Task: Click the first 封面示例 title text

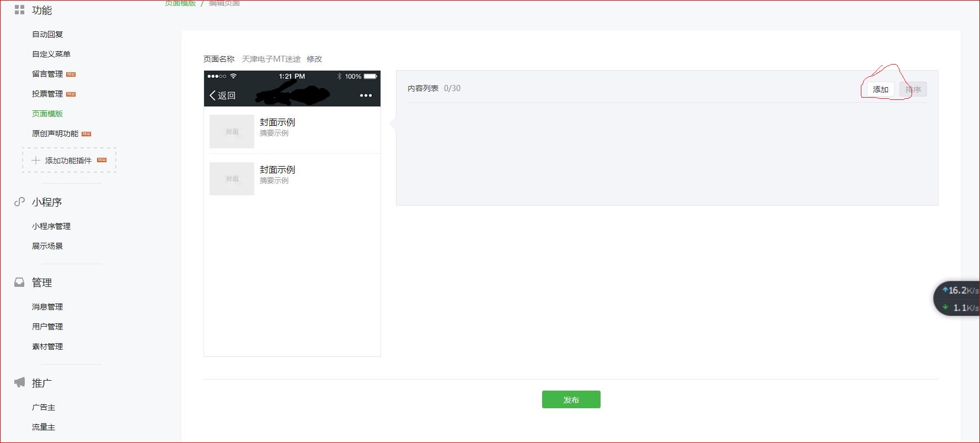Action: pos(277,122)
